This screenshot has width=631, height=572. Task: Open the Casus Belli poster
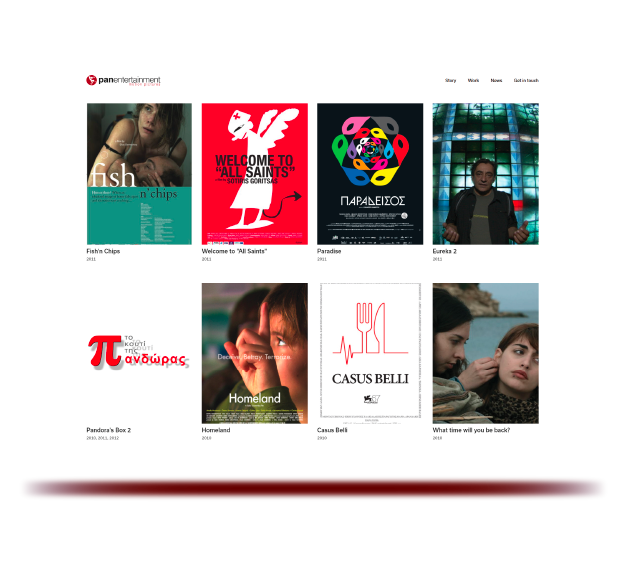[x=370, y=353]
